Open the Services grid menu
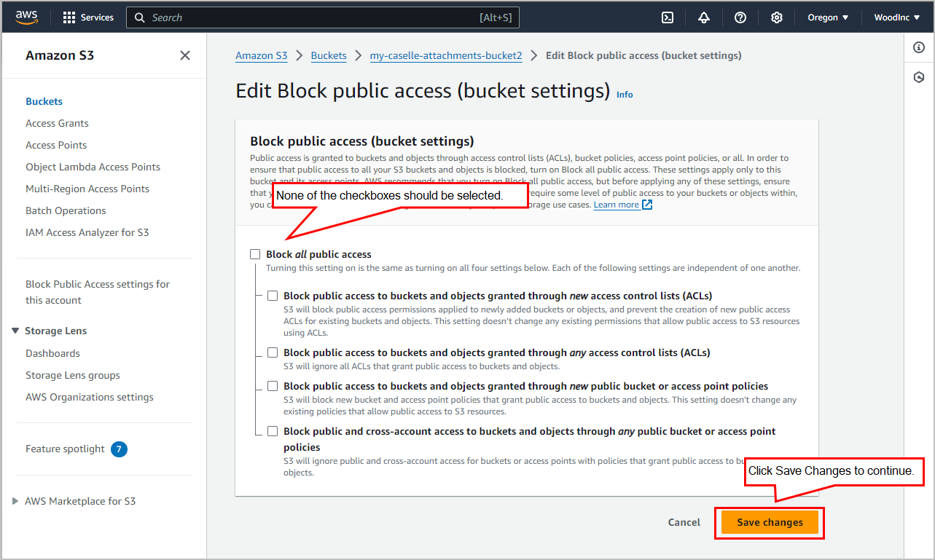This screenshot has width=935, height=560. click(x=69, y=17)
